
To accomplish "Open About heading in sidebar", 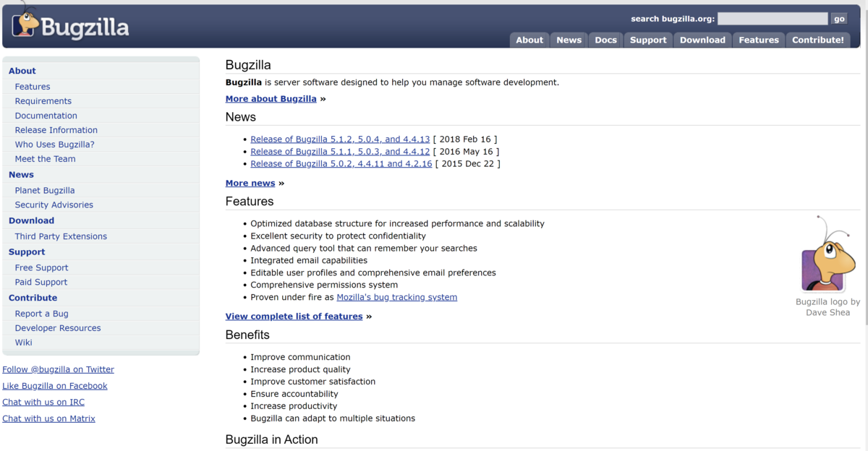I will tap(22, 71).
